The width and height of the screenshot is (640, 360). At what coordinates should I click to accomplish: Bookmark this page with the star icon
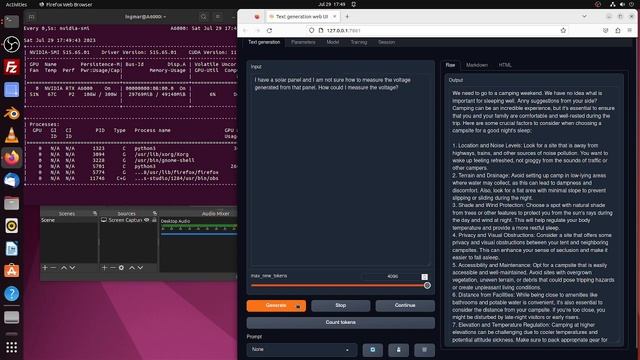coord(563,31)
